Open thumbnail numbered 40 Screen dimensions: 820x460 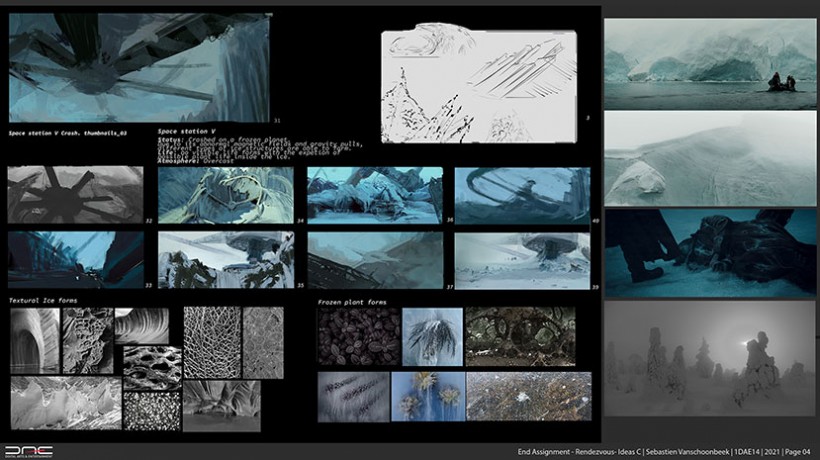pos(522,196)
